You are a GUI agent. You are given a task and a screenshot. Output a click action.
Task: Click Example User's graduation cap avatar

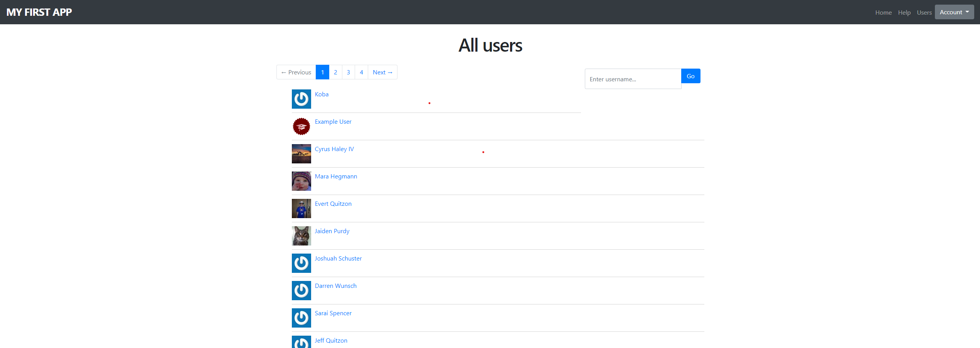coord(301,126)
